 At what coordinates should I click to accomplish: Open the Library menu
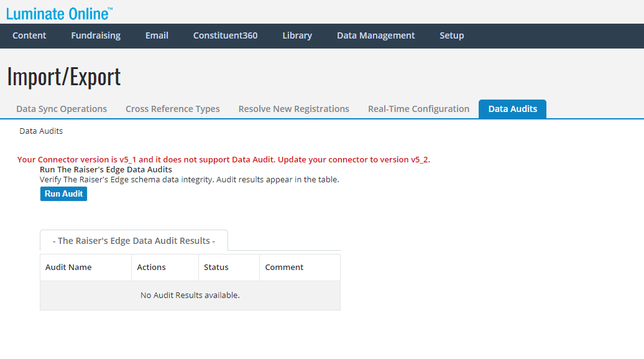click(297, 36)
